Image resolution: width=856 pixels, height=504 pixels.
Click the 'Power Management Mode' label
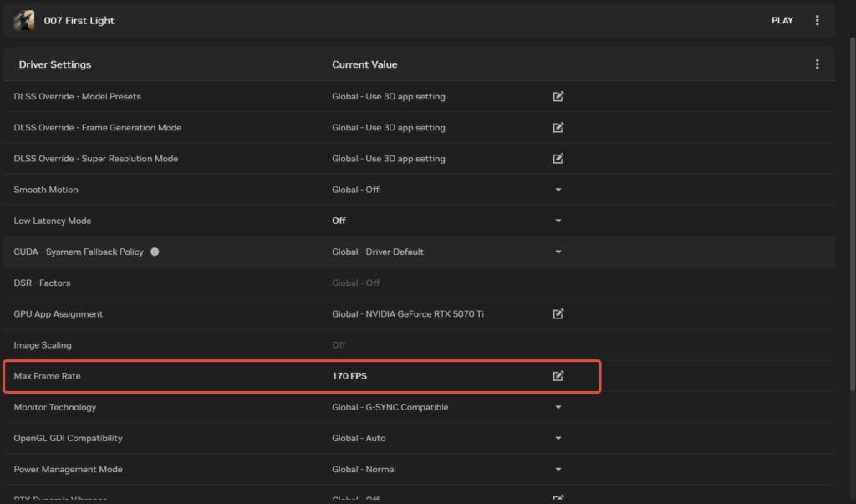(x=68, y=469)
